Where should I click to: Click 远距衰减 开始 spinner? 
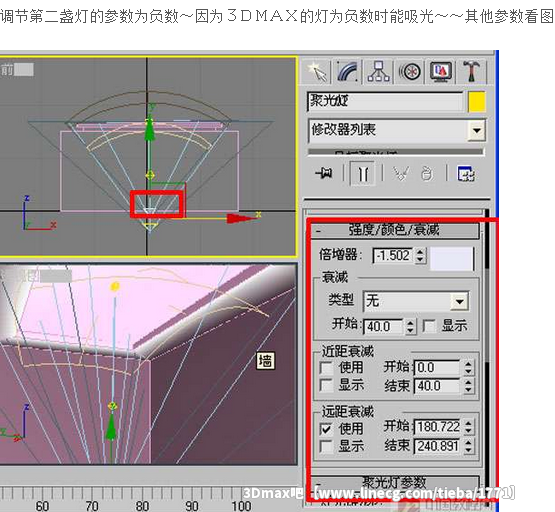468,427
